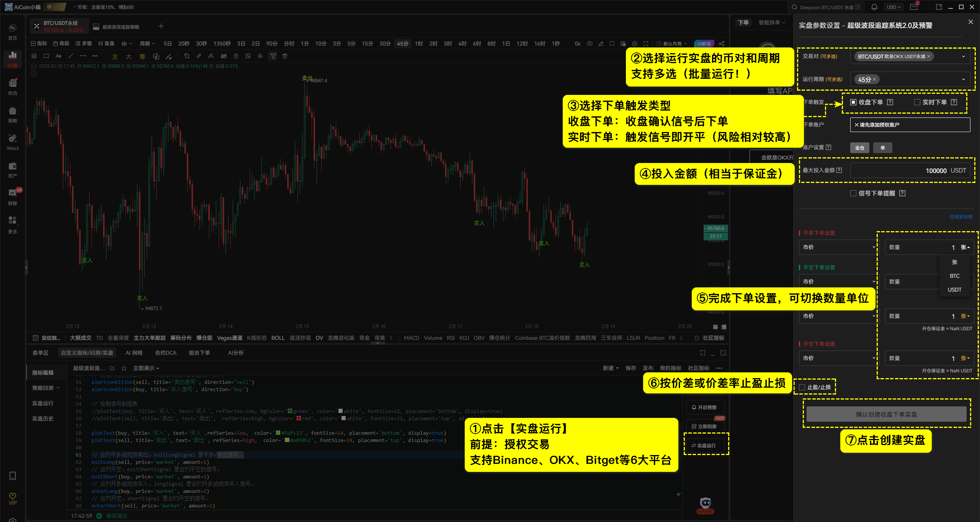Click the 主 gold toolbar icon
980x522 pixels.
point(115,57)
